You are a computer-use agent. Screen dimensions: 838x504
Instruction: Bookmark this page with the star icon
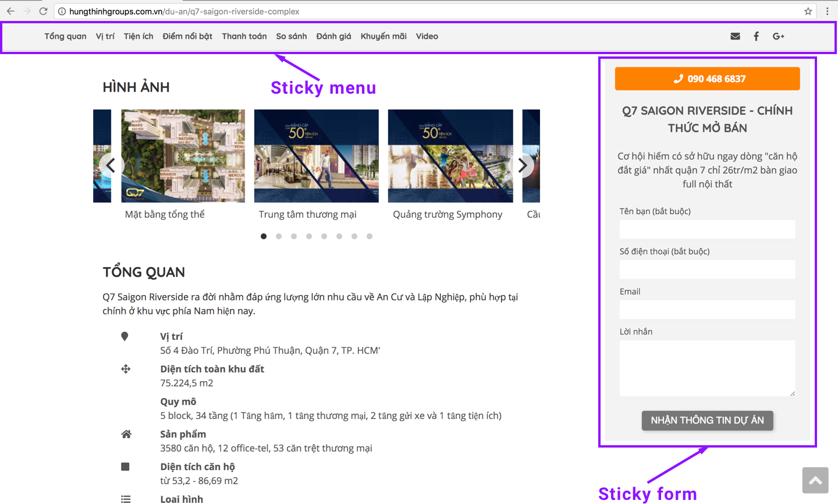click(x=808, y=11)
